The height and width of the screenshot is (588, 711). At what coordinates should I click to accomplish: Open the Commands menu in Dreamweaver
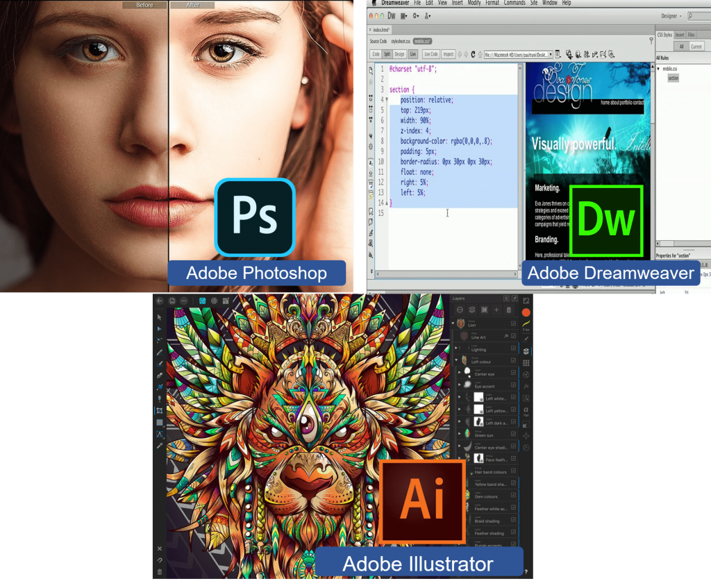tap(515, 3)
